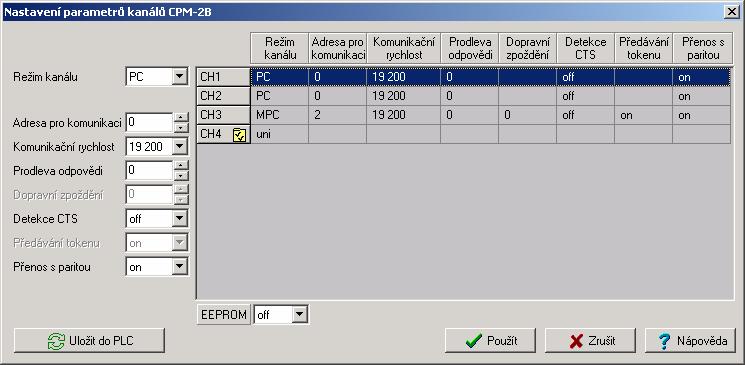
Task: Click Uložit do PLC button
Action: pos(89,341)
